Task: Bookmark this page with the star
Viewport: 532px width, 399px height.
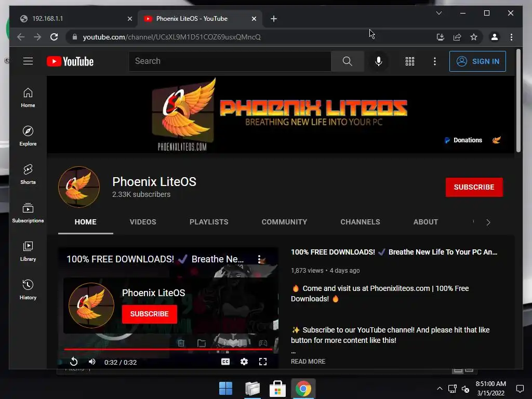Action: [474, 37]
